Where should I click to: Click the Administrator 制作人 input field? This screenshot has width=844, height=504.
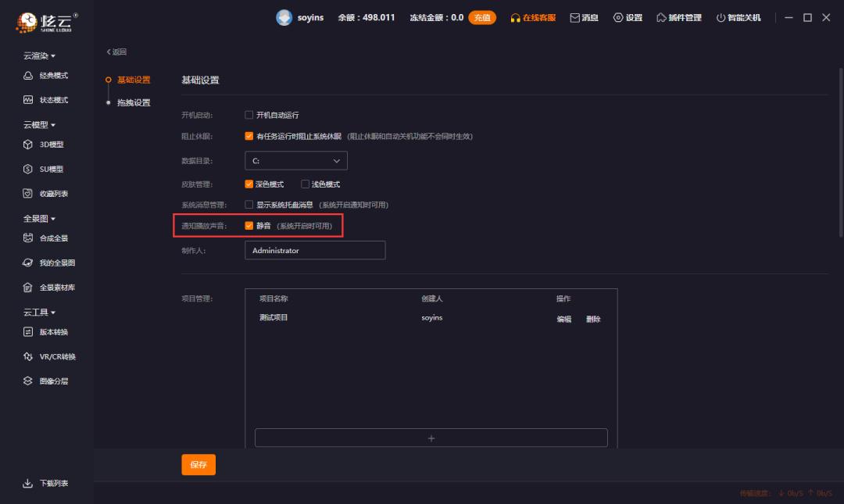315,250
